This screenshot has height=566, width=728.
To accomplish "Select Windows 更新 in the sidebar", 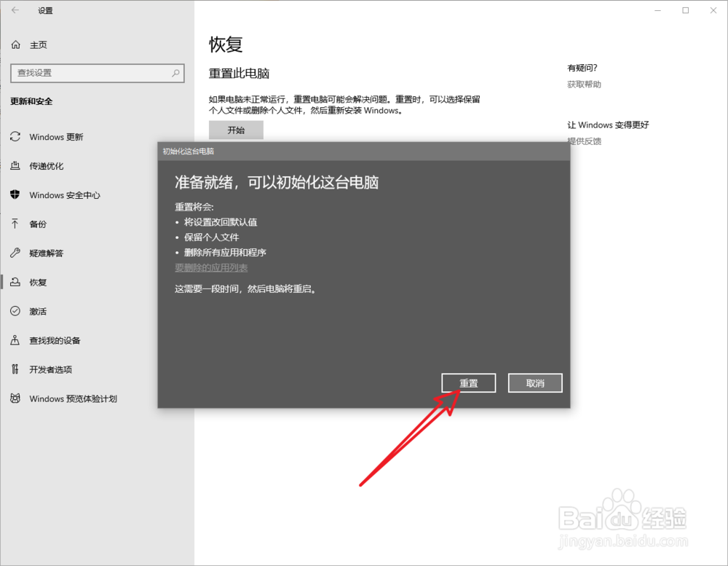I will click(56, 137).
